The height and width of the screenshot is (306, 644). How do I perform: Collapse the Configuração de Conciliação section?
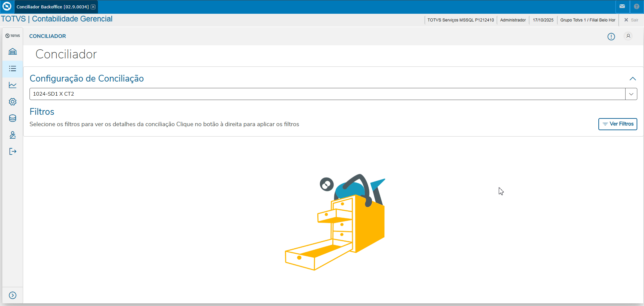pyautogui.click(x=633, y=79)
